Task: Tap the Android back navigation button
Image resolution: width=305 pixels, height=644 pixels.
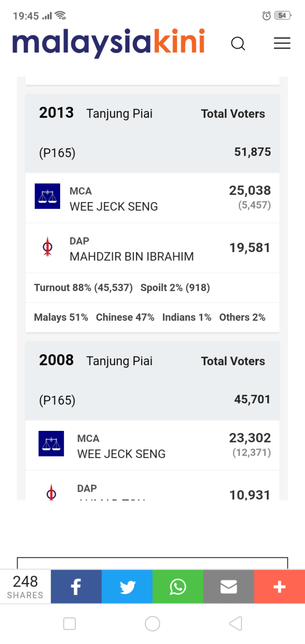Action: [x=235, y=624]
